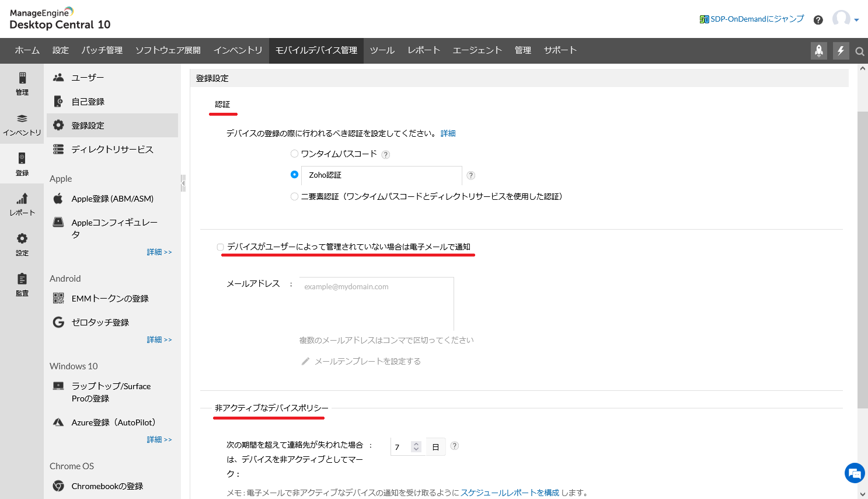Open the search magnifier icon
The width and height of the screenshot is (868, 499).
860,51
